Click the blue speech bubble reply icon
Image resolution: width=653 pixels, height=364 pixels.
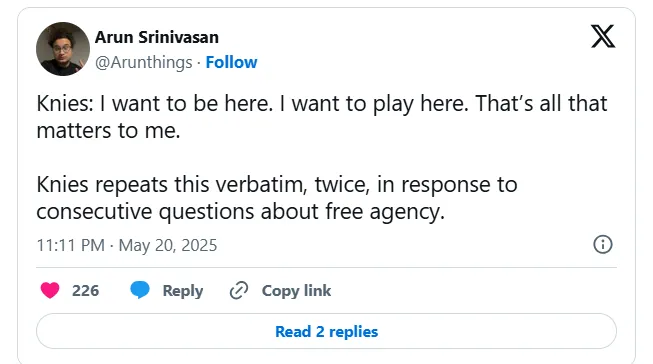[x=140, y=290]
